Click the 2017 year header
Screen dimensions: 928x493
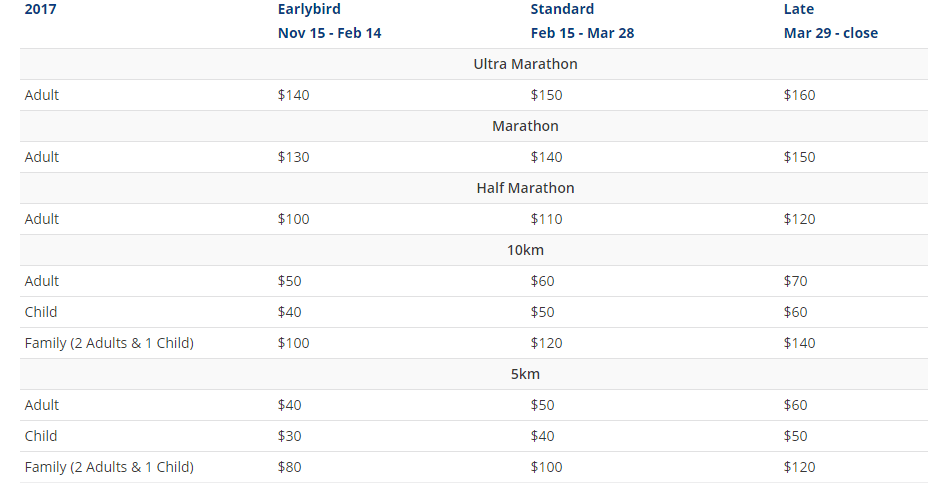40,9
